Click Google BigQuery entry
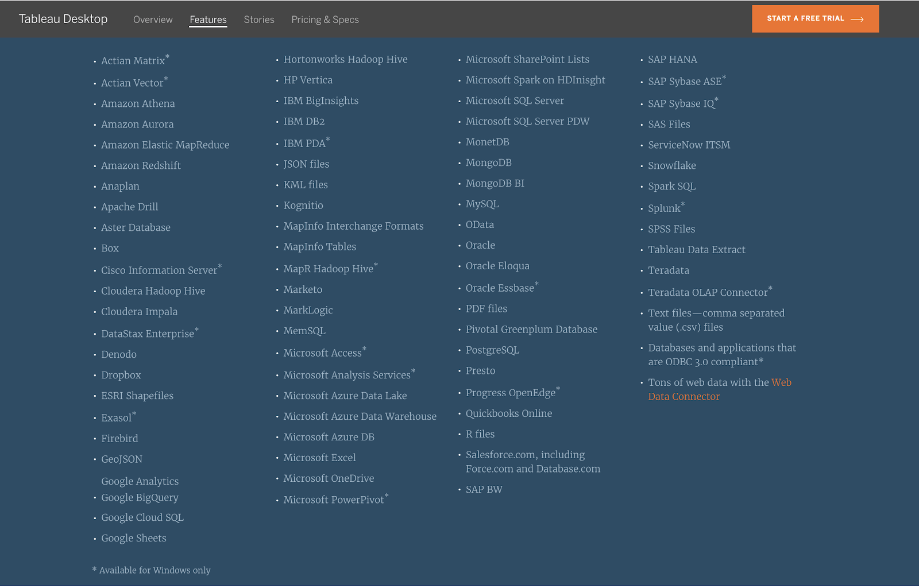The width and height of the screenshot is (919, 588). 140,497
